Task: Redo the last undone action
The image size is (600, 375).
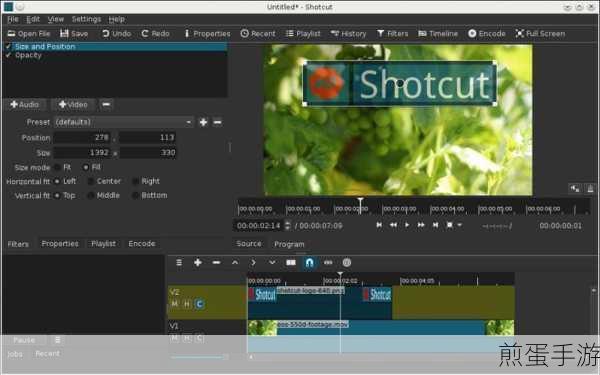Action: pos(155,34)
